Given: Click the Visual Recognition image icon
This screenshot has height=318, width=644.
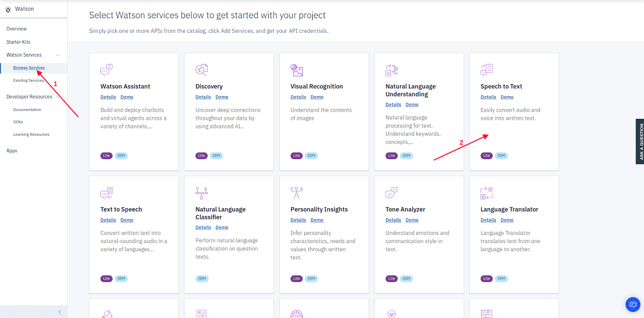Looking at the screenshot, I should [x=297, y=70].
